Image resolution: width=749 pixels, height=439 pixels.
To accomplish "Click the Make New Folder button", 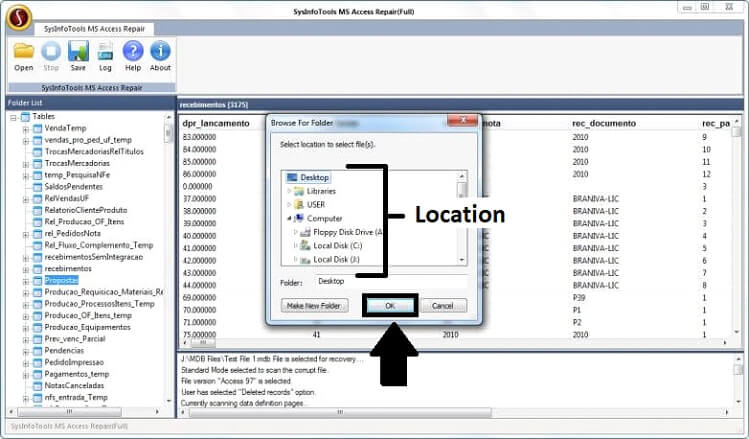I will click(314, 305).
